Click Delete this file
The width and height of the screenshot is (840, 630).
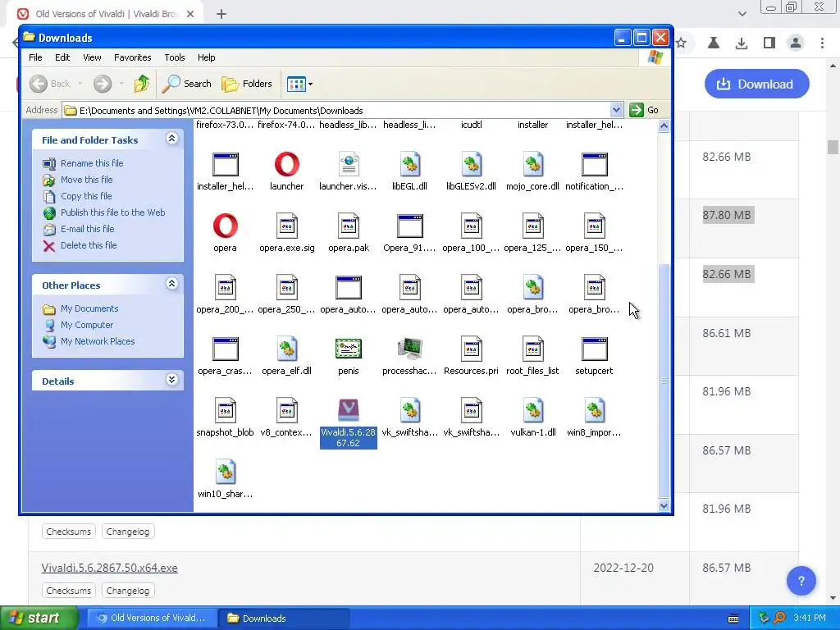coord(89,244)
